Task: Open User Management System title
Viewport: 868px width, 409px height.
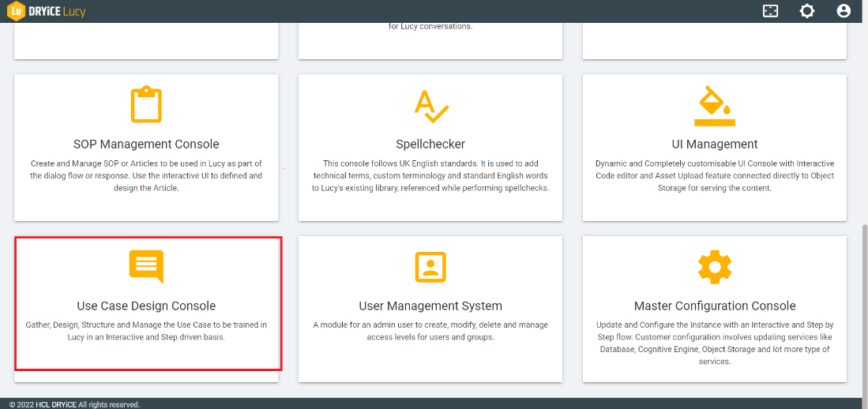Action: [430, 306]
